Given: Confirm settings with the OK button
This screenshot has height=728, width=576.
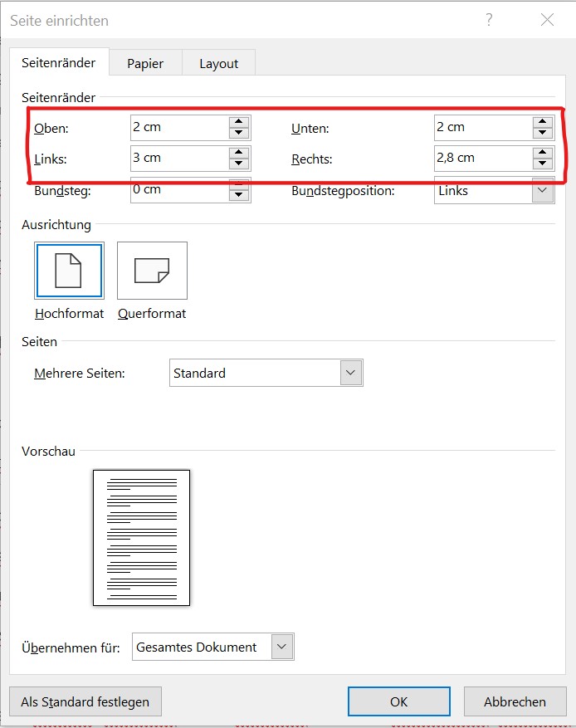Looking at the screenshot, I should coord(398,701).
